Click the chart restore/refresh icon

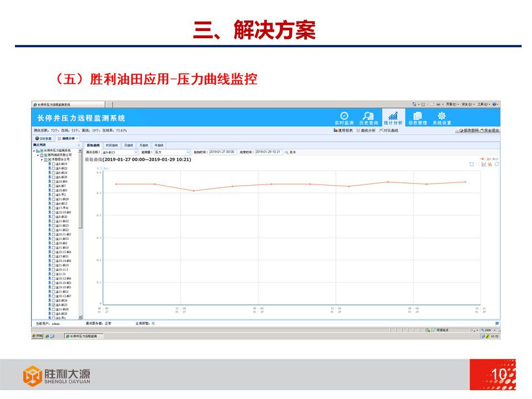[497, 164]
